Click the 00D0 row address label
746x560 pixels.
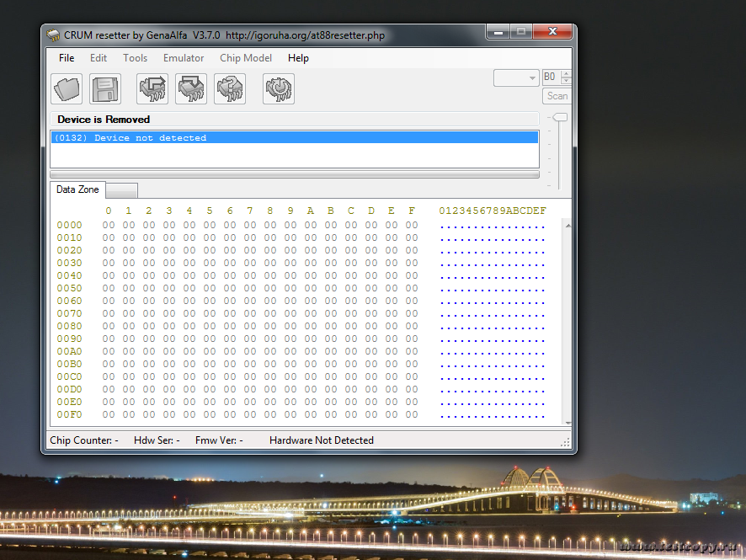click(x=69, y=389)
